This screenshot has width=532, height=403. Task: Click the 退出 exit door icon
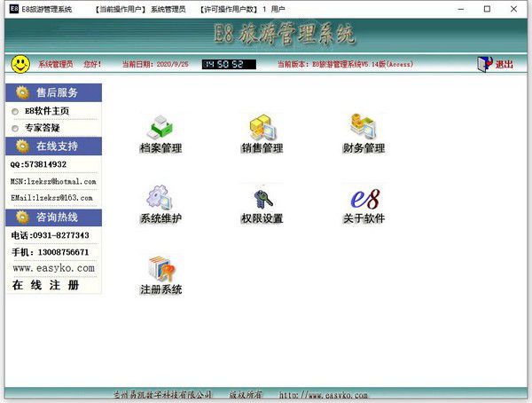tap(485, 64)
